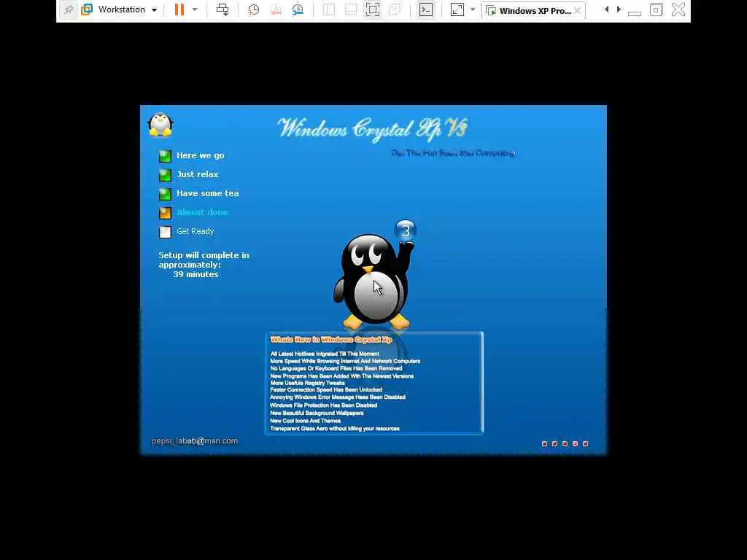The image size is (747, 560).
Task: Click the first red progress dot at the bottom right
Action: coord(544,444)
